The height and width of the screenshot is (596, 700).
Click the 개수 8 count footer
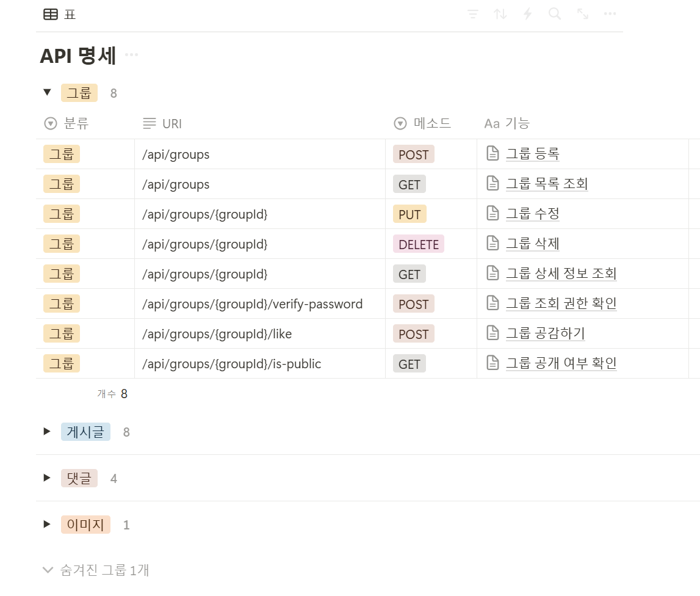112,394
